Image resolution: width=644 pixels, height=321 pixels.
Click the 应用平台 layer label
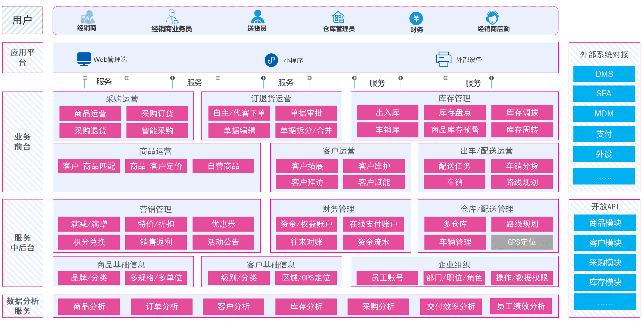23,57
